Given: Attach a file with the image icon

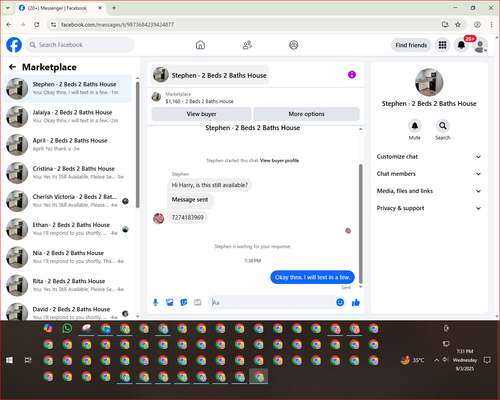Looking at the screenshot, I should point(170,303).
